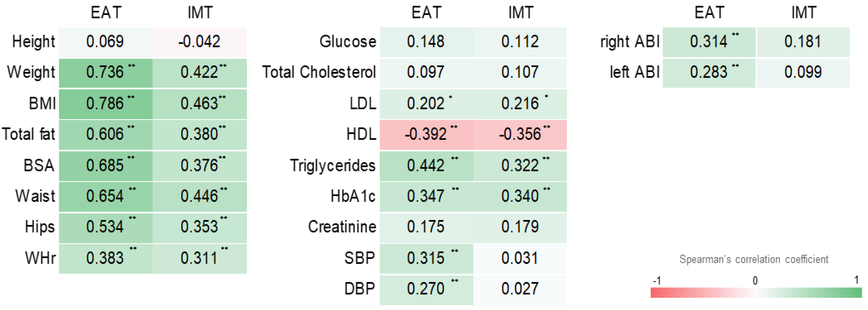Viewport: 868px width, 310px height.
Task: Select the left ABI IMT value 0.099
Action: 803,72
